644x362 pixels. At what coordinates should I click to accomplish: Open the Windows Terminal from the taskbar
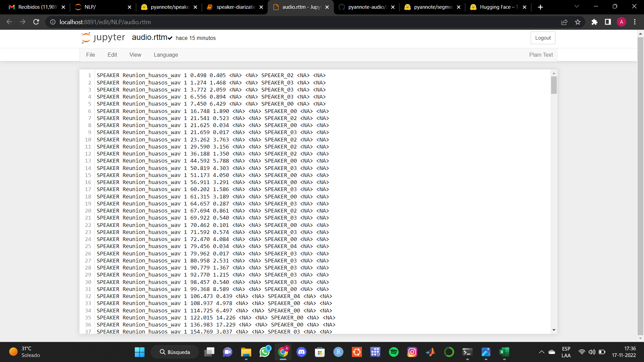[467, 352]
